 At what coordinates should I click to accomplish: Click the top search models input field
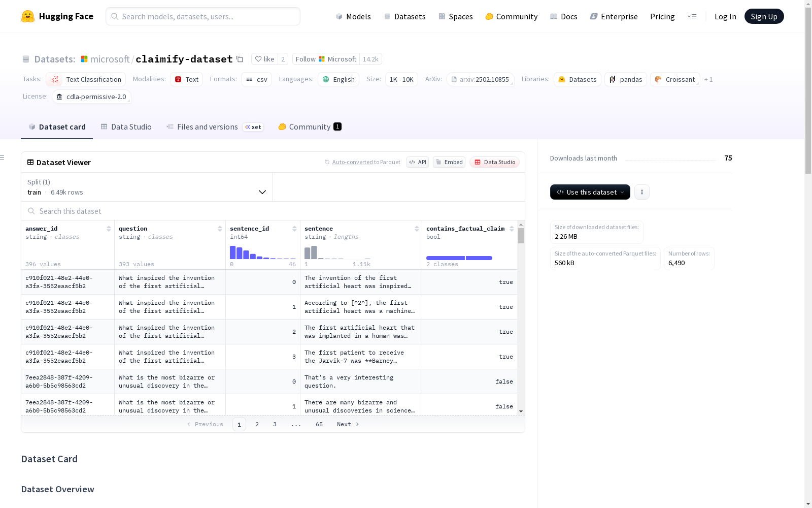(x=203, y=16)
